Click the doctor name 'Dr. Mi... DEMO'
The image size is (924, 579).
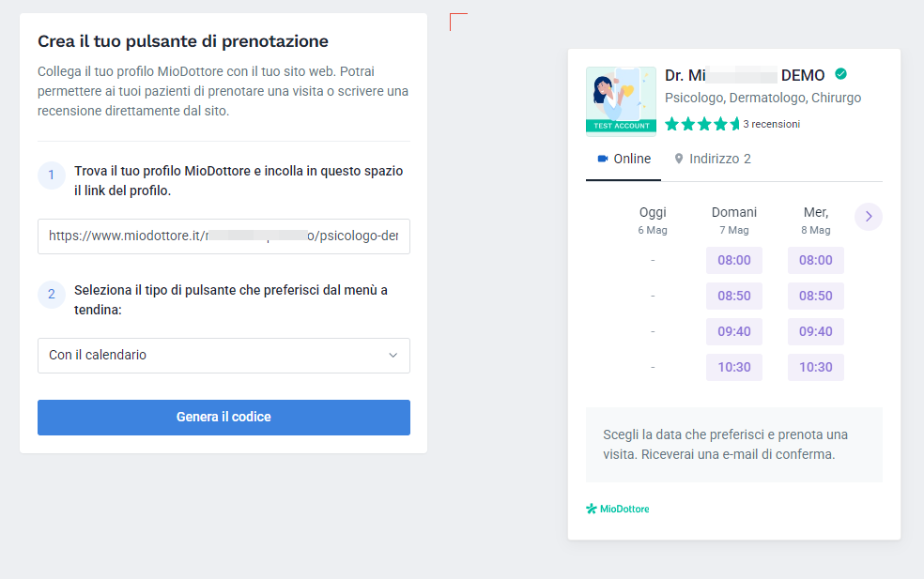coord(745,75)
